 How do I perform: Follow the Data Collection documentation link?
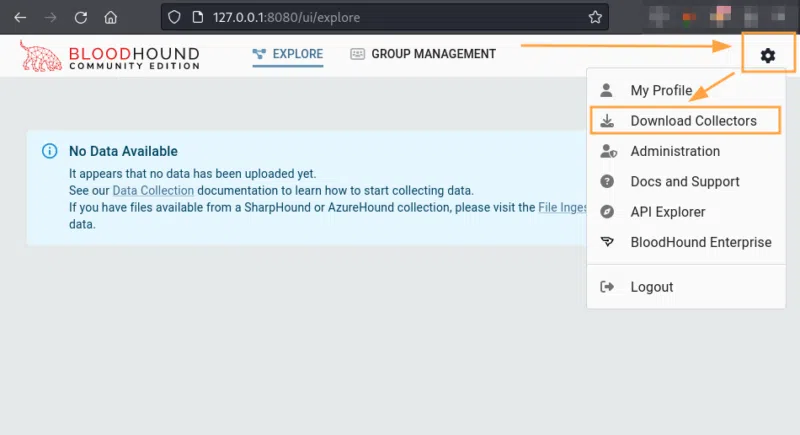click(153, 190)
